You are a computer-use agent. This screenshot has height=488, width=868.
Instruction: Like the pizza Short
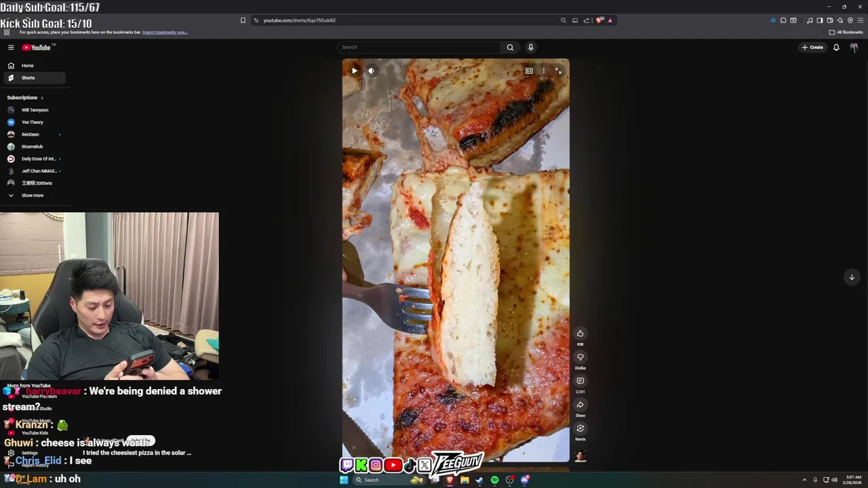(x=580, y=333)
